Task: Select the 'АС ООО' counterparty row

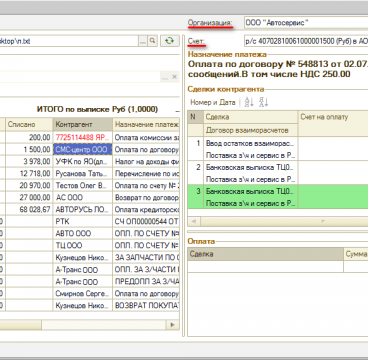Action: pyautogui.click(x=83, y=198)
